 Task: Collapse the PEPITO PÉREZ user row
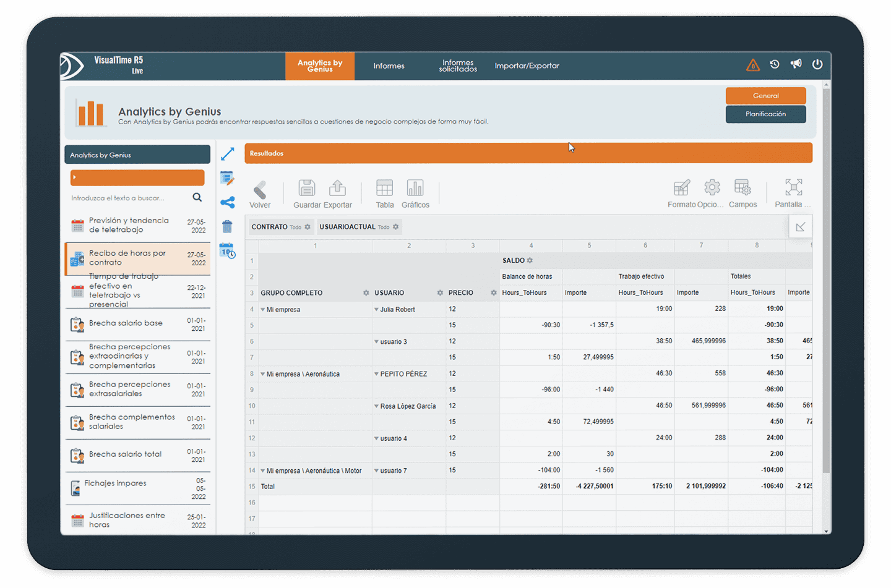pyautogui.click(x=376, y=374)
